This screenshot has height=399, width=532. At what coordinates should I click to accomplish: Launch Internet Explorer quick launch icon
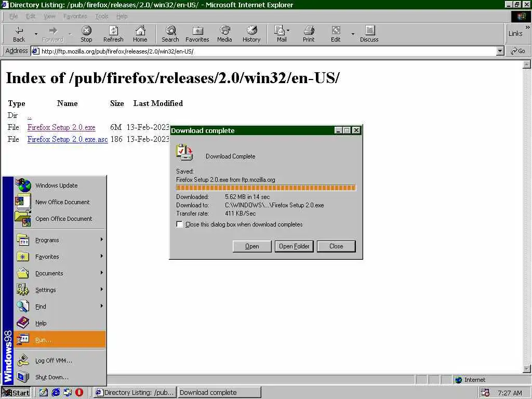pos(56,393)
